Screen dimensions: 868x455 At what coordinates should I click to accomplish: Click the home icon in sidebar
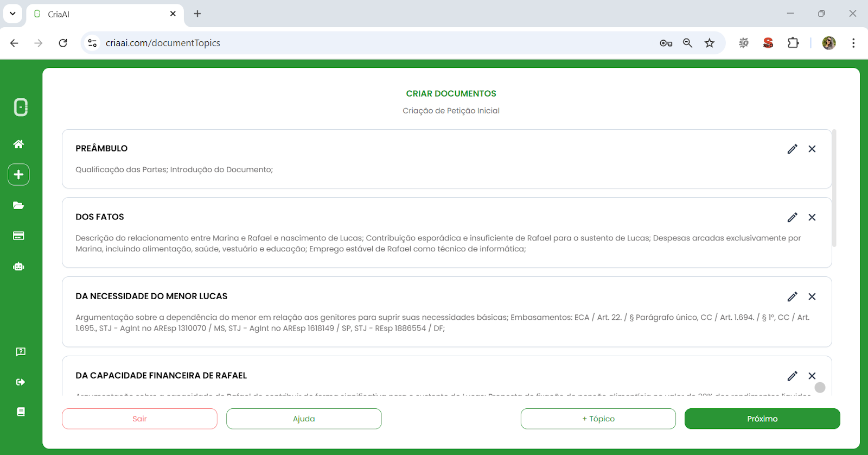(x=18, y=144)
